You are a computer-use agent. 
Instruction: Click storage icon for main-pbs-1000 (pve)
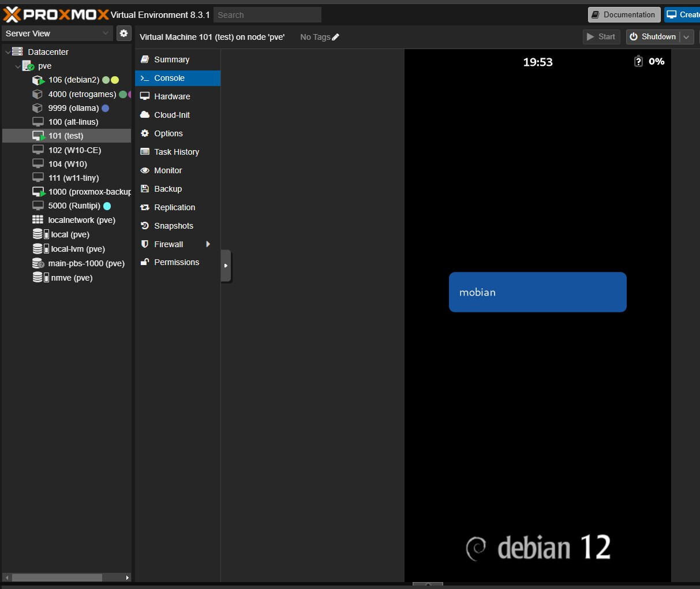click(38, 263)
